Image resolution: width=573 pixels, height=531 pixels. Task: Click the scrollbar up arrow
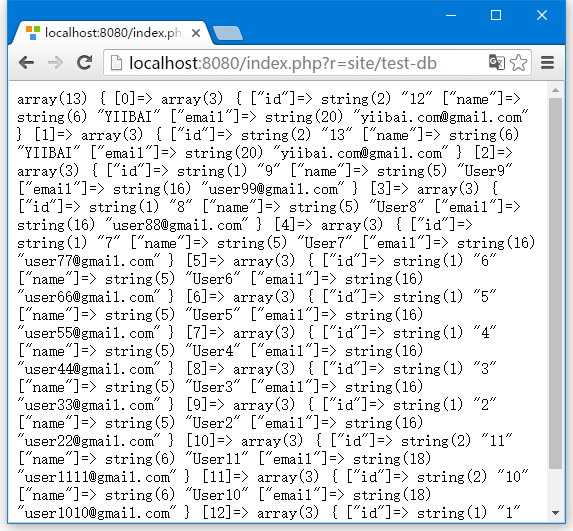point(555,90)
